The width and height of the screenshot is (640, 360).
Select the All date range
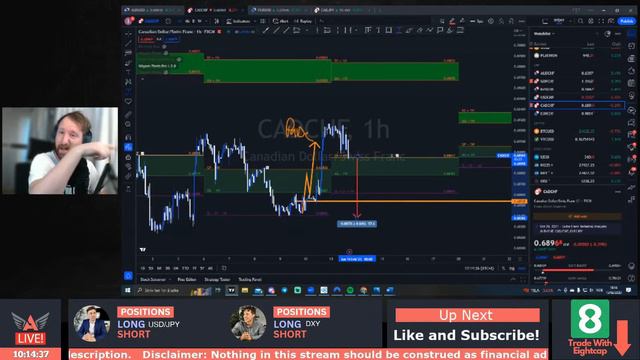pos(210,268)
